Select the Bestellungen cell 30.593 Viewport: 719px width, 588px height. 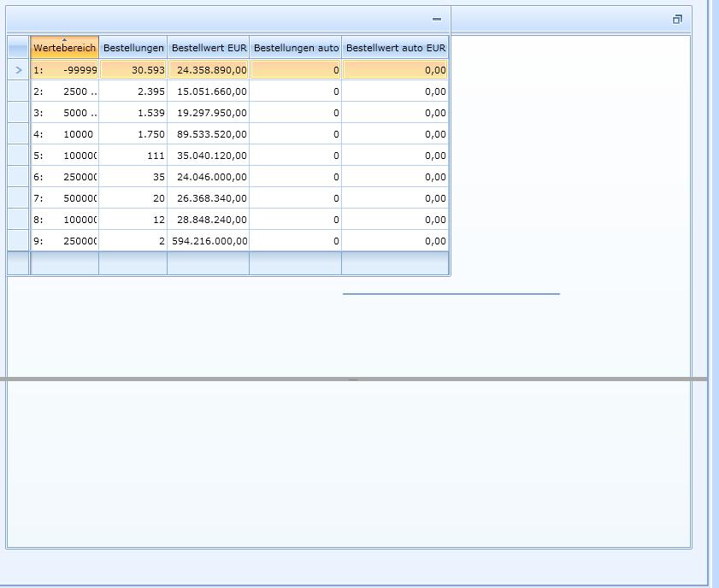click(133, 70)
